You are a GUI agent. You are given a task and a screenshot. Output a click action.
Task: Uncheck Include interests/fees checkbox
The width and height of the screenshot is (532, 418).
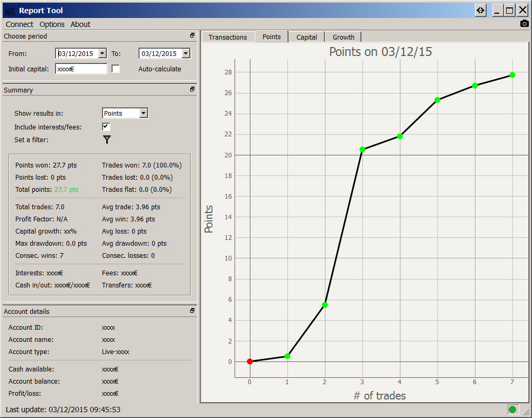coord(106,127)
